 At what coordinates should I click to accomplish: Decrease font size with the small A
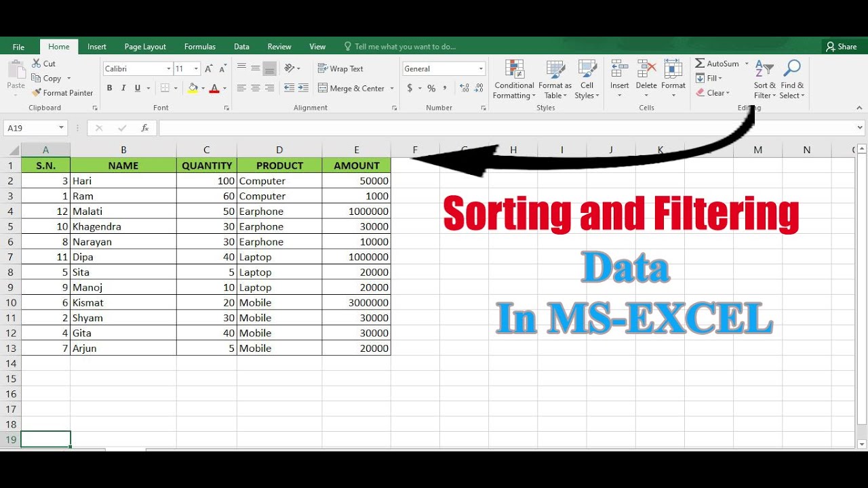pos(222,68)
